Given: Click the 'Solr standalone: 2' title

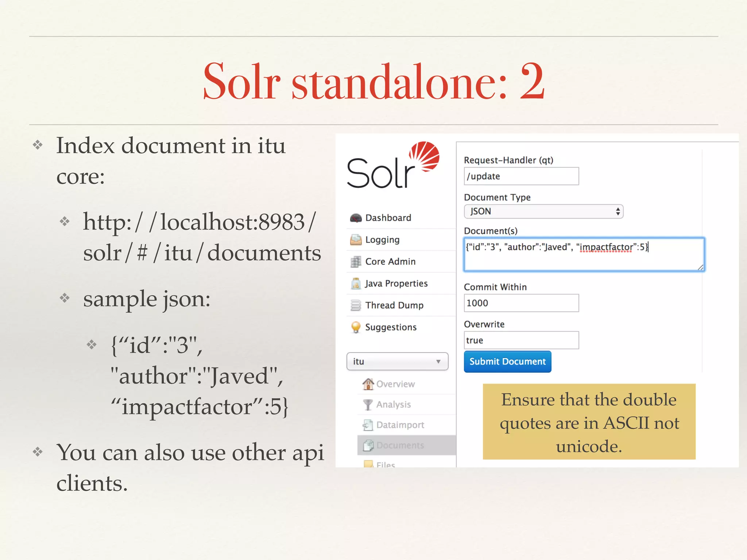Looking at the screenshot, I should (373, 81).
